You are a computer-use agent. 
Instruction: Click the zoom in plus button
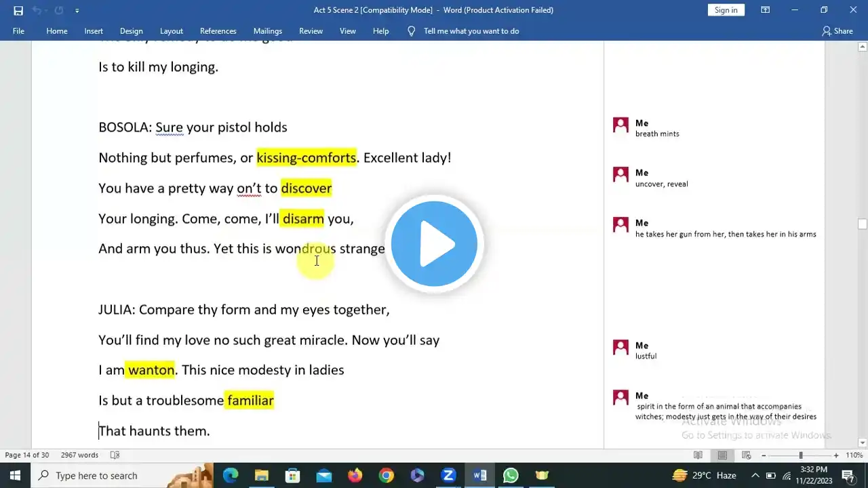point(836,455)
